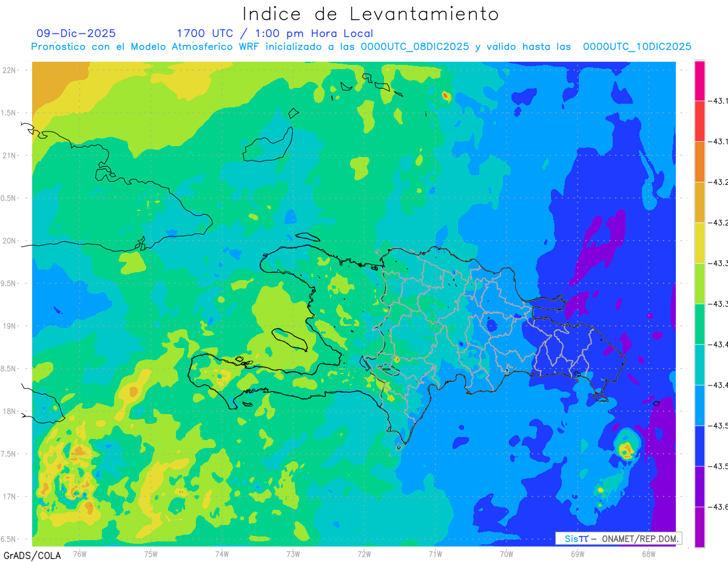The height and width of the screenshot is (562, 728).
Task: Click the 72W longitude axis label
Action: (365, 554)
